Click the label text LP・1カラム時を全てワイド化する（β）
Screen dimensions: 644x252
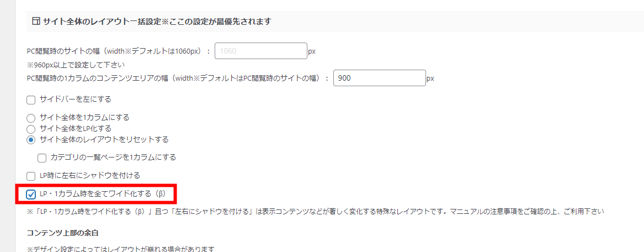coord(103,193)
